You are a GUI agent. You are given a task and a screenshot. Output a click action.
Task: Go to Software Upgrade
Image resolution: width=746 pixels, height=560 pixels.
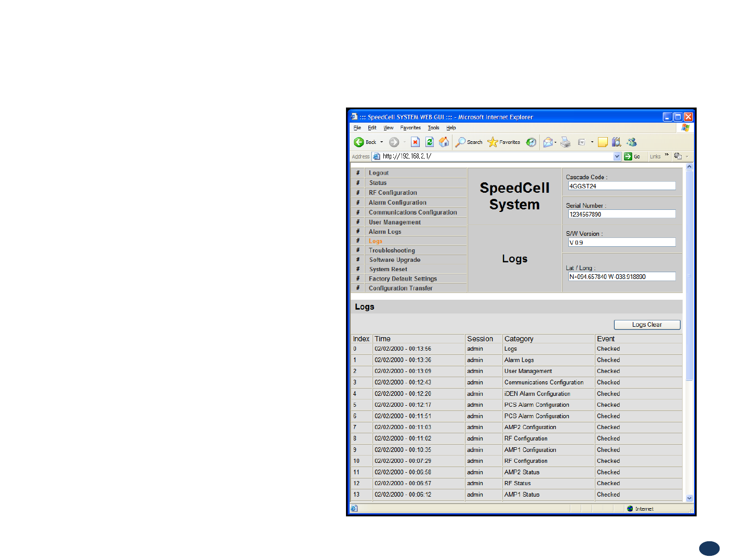(395, 260)
